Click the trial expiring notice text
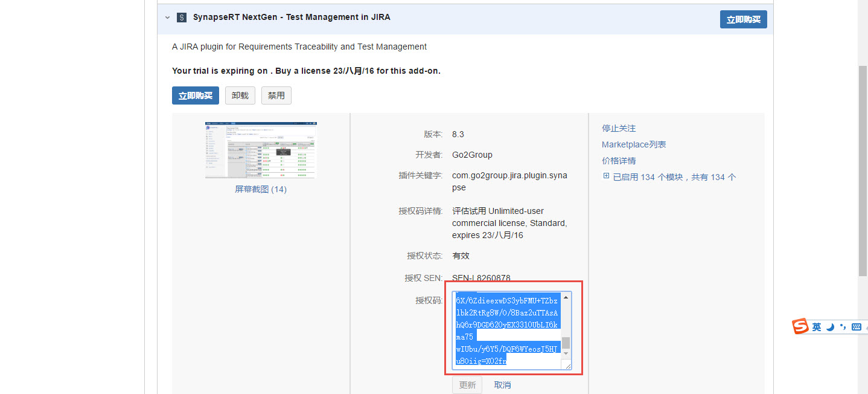The width and height of the screenshot is (868, 394). pos(306,71)
